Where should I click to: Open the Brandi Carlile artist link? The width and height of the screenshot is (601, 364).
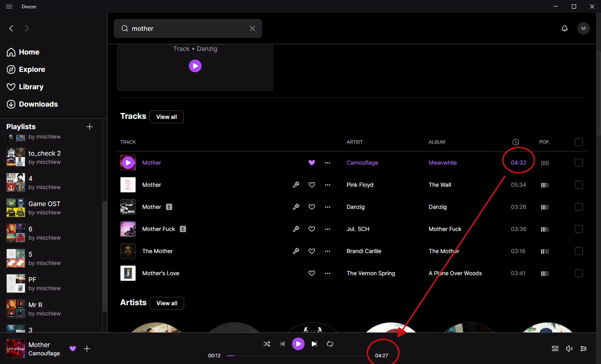click(364, 251)
